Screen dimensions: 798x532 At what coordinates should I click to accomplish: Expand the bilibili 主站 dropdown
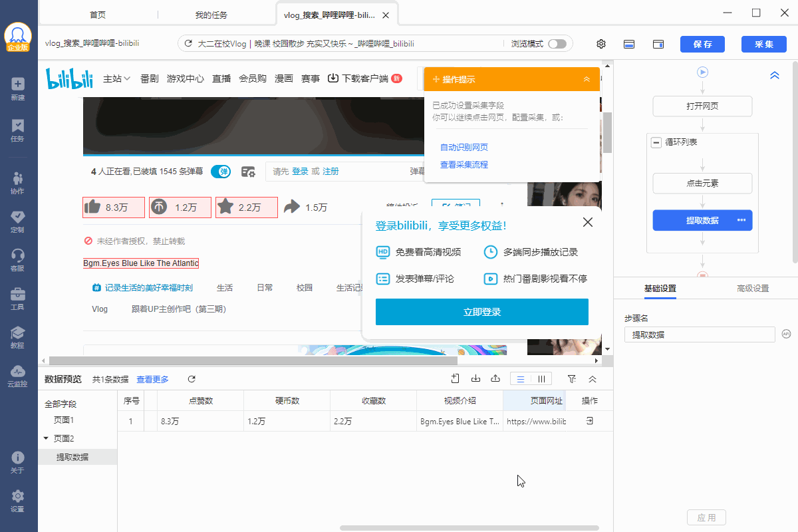pos(117,78)
